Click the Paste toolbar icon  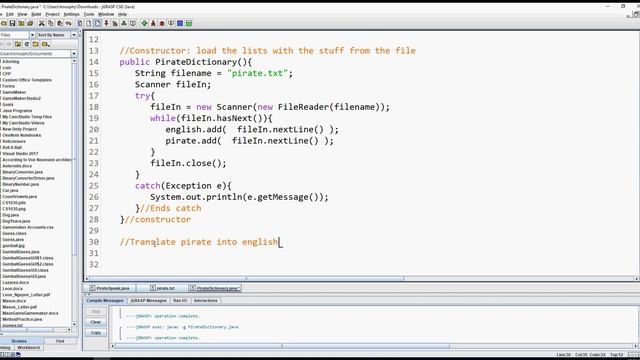click(x=60, y=23)
